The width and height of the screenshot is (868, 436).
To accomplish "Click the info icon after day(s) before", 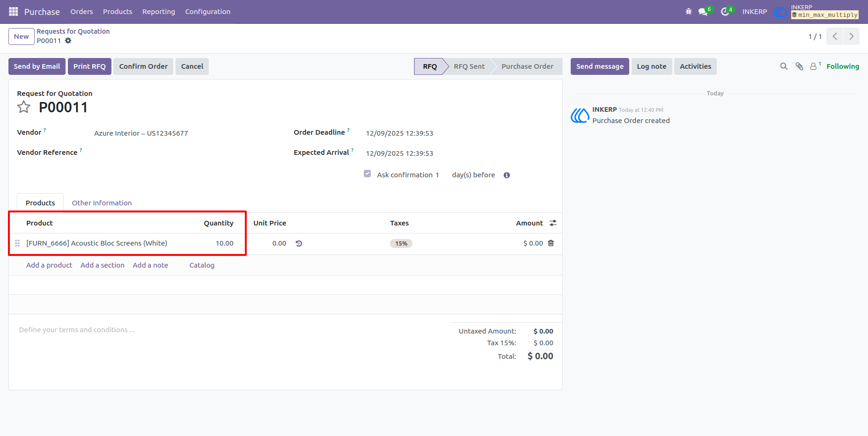I will click(507, 175).
